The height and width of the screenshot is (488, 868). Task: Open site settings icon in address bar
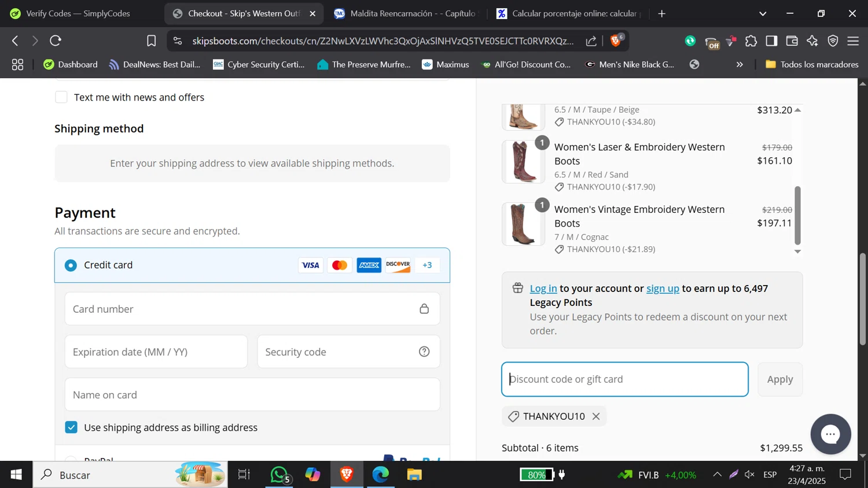pyautogui.click(x=178, y=40)
